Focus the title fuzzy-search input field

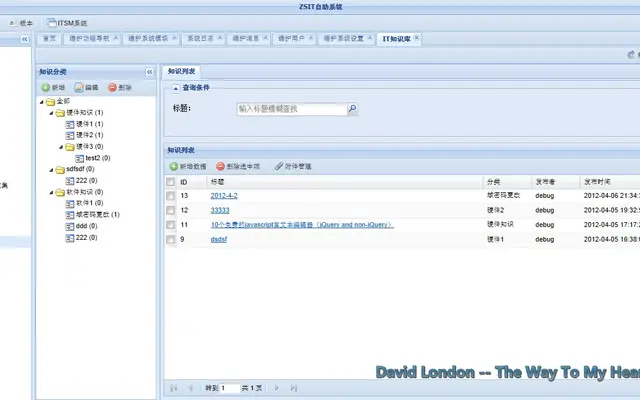(292, 109)
